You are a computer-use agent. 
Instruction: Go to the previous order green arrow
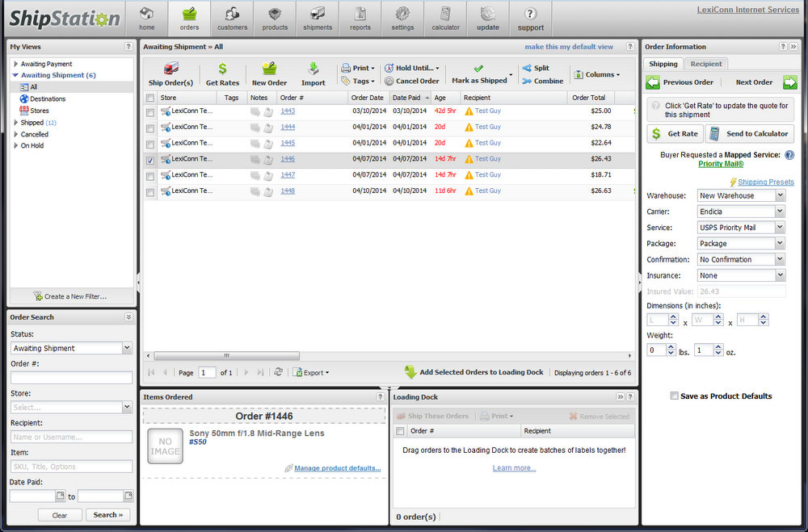(x=653, y=82)
